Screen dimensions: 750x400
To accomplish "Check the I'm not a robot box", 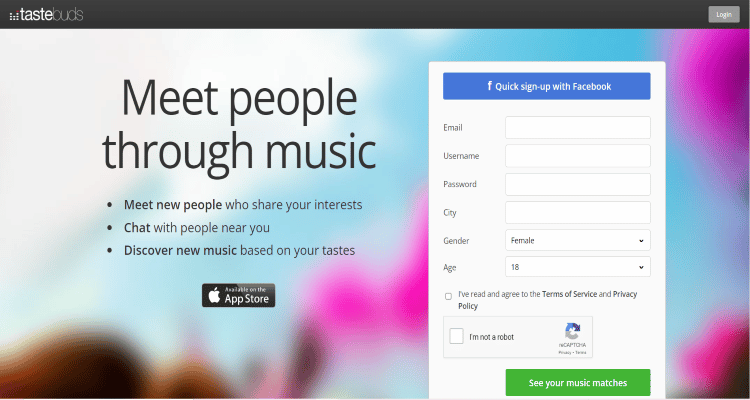I will tap(456, 336).
